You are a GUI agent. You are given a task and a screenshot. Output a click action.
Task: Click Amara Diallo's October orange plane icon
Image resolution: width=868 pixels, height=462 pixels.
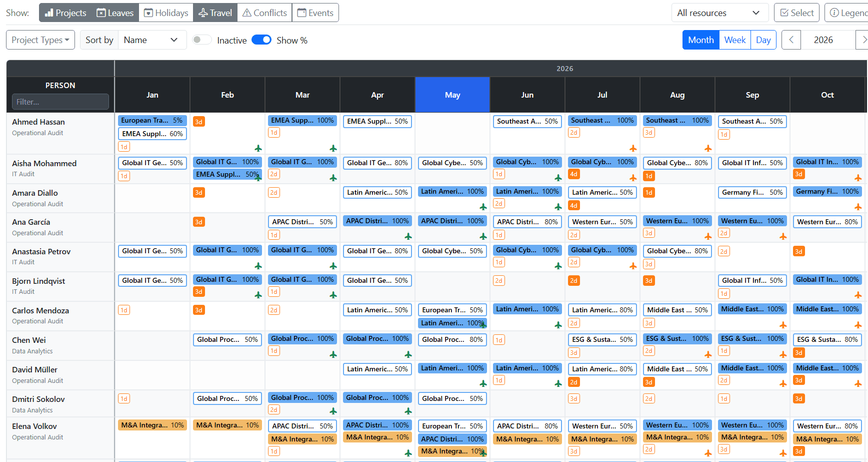pyautogui.click(x=858, y=207)
